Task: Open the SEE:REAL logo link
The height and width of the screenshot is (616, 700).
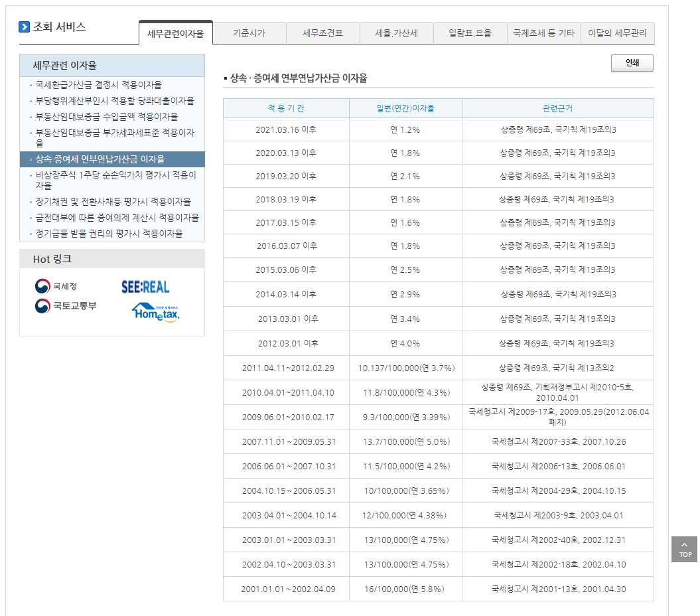Action: pyautogui.click(x=145, y=287)
